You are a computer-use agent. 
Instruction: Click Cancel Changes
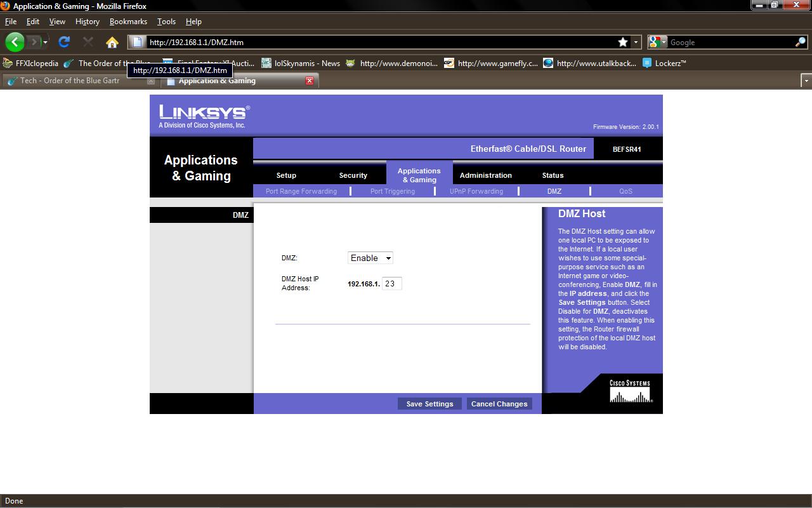pos(499,404)
